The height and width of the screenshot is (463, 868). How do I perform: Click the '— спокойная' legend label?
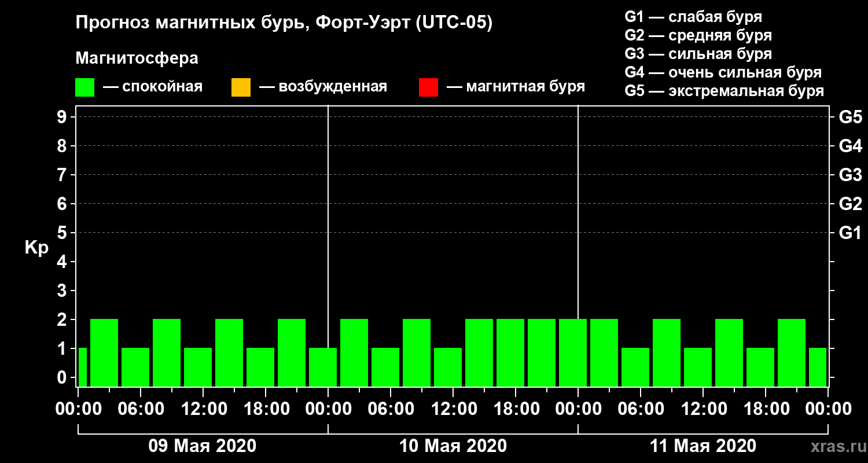[x=153, y=87]
